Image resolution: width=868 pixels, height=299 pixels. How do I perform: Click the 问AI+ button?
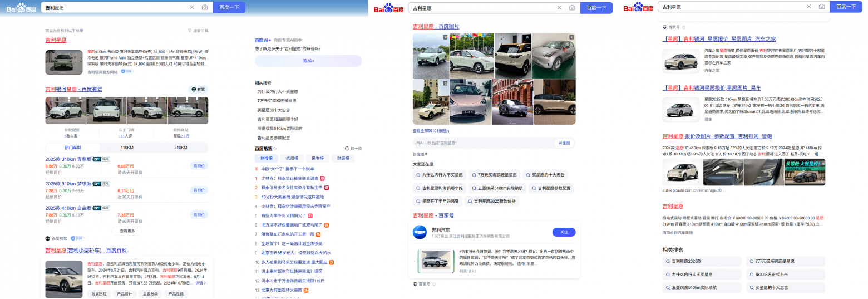tap(308, 61)
